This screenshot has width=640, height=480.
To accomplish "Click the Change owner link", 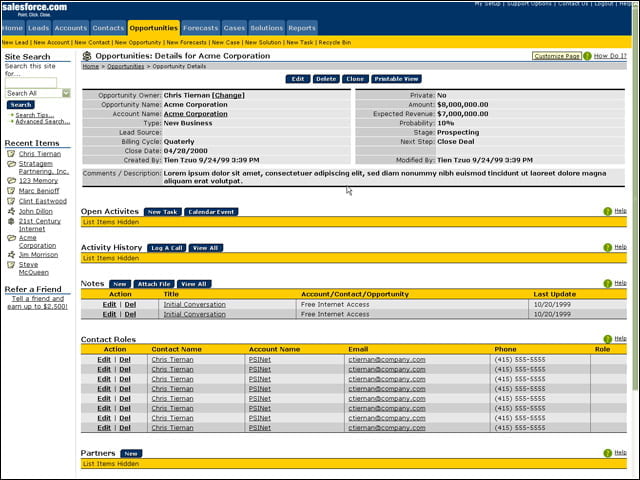I will 228,95.
